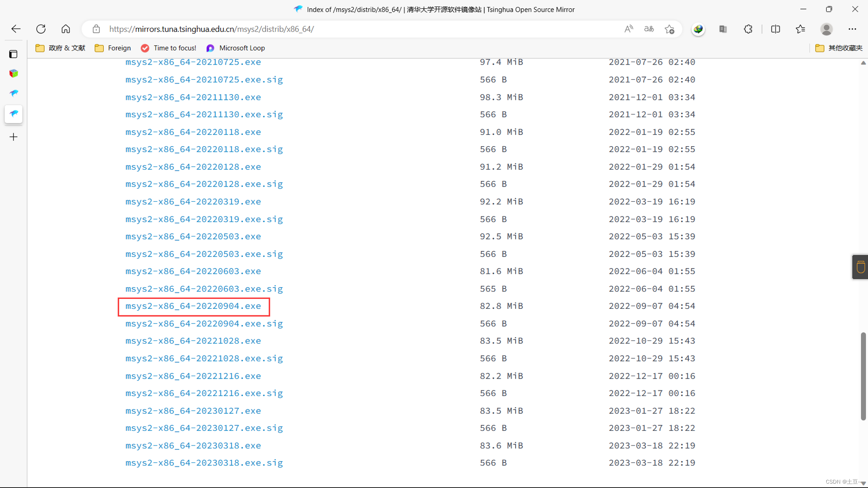Go to the home page icon

(x=66, y=29)
